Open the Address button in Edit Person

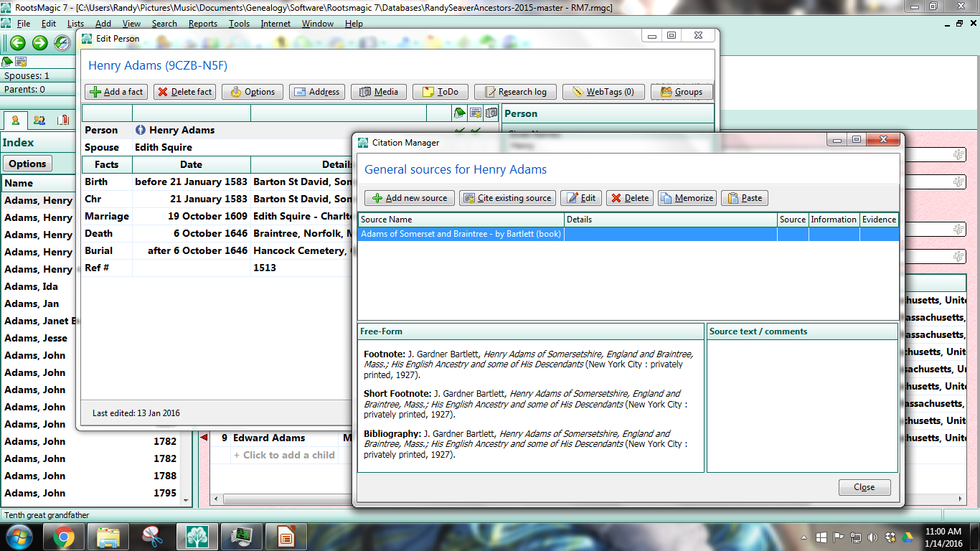point(317,92)
